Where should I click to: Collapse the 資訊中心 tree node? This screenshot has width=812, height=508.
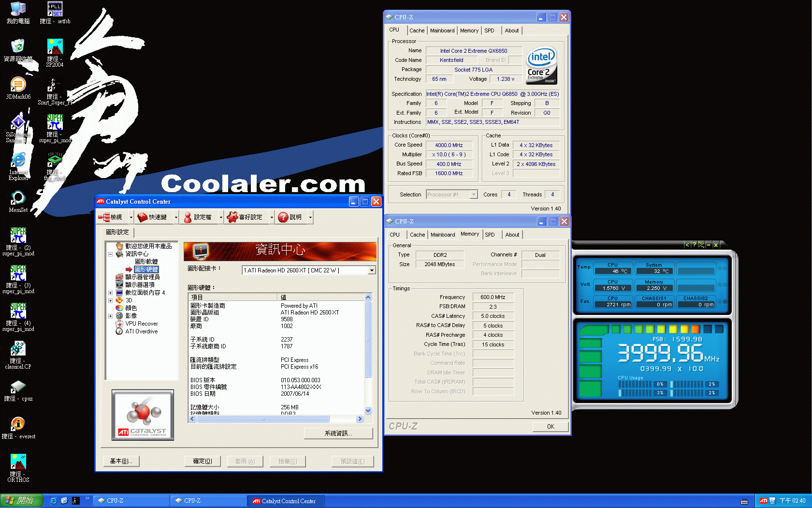[110, 254]
